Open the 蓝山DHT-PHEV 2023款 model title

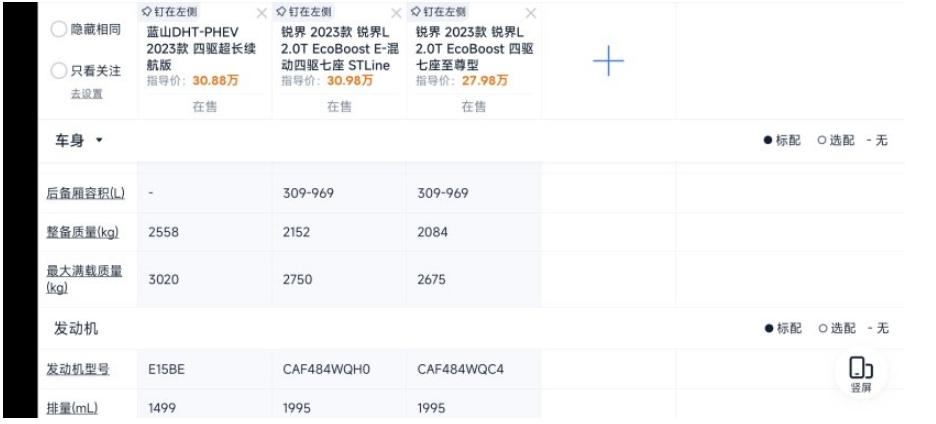click(x=201, y=48)
